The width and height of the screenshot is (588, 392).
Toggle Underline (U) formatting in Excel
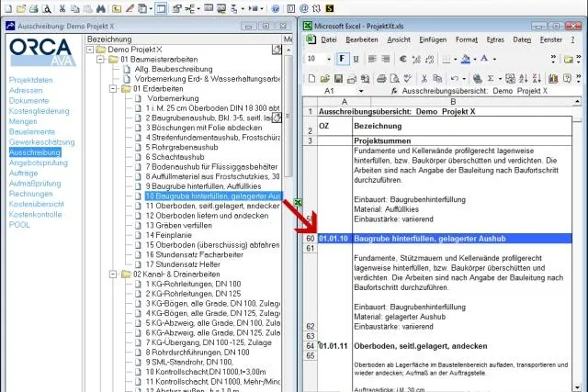coord(356,59)
